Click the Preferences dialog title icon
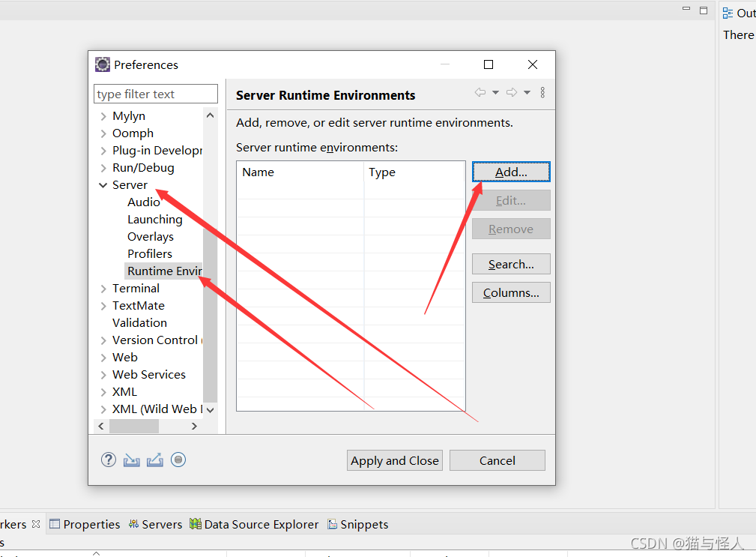Screen dimensions: 756x557 (x=102, y=64)
